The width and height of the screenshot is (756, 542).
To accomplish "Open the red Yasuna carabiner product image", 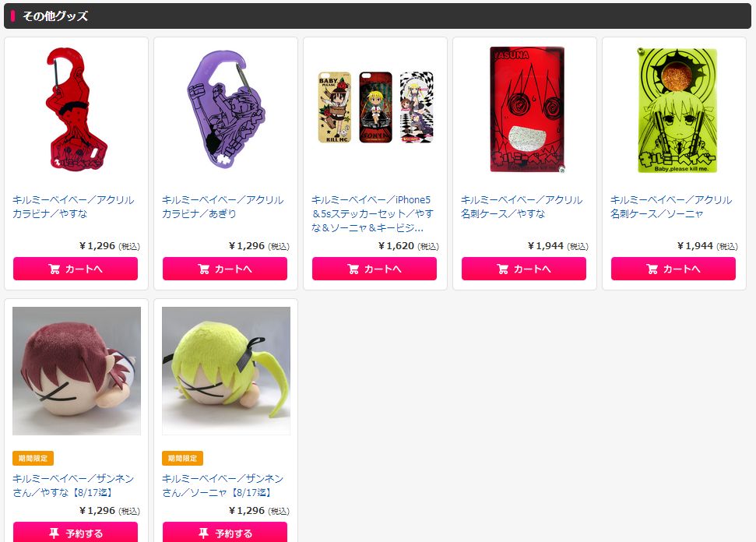I will [76, 110].
